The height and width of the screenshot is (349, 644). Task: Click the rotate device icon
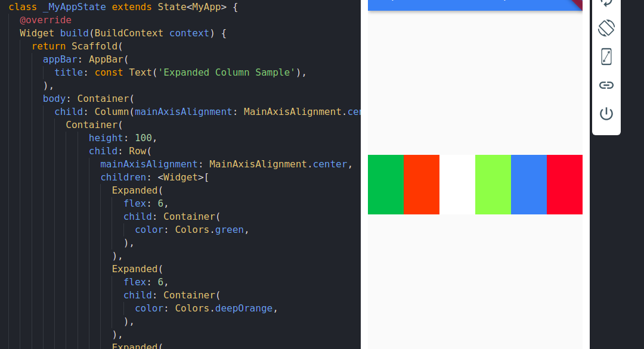(x=606, y=29)
